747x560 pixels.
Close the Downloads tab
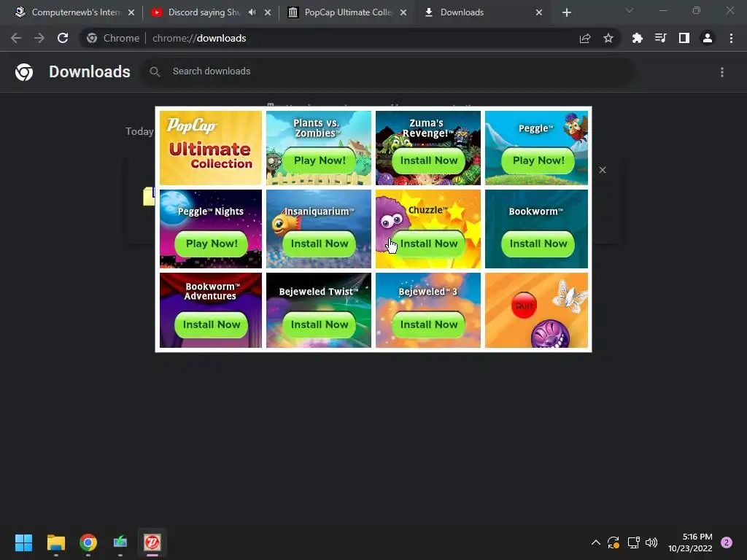[539, 12]
